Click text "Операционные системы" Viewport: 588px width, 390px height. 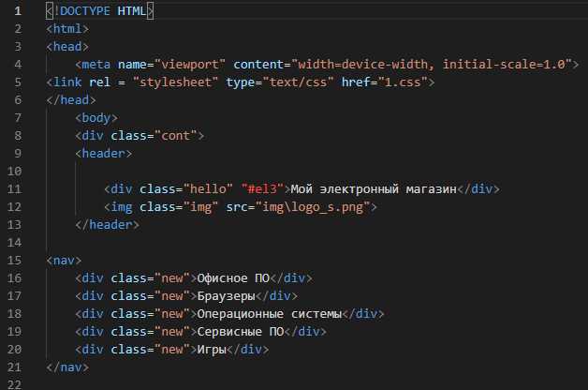pos(270,314)
